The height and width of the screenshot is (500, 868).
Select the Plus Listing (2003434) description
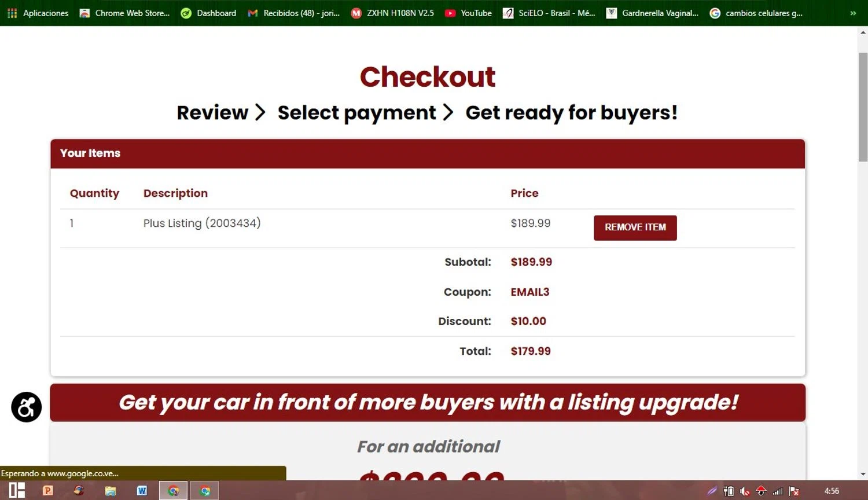tap(202, 223)
